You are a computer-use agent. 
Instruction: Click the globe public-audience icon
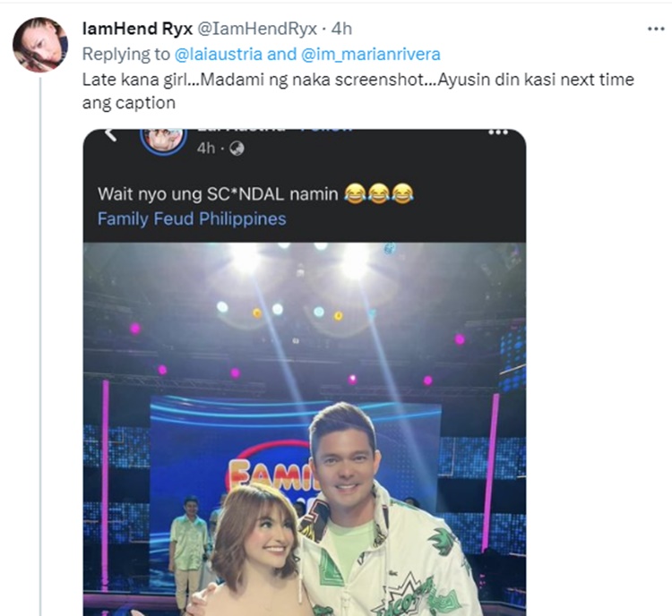(237, 148)
